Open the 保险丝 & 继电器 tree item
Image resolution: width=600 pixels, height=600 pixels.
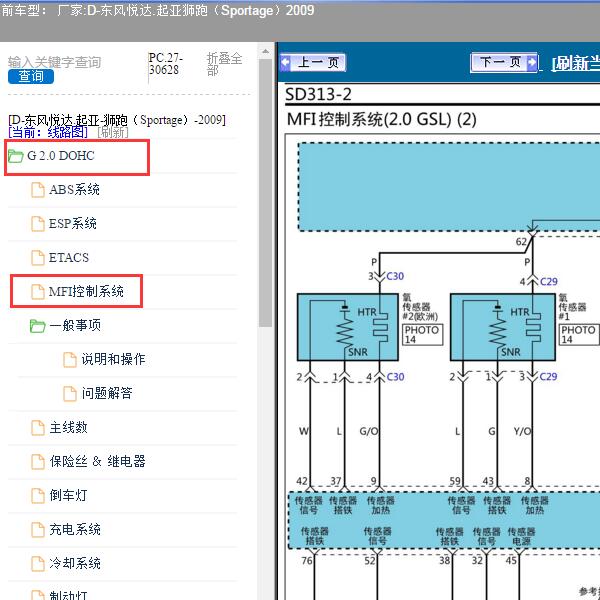point(98,461)
